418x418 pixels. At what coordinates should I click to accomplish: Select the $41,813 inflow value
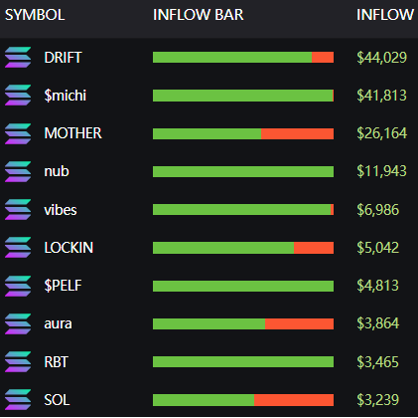coord(382,96)
